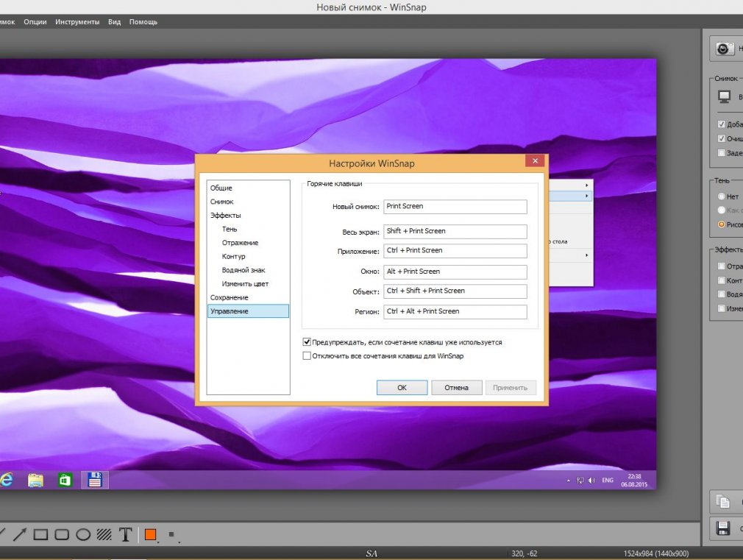Viewport: 743px width, 560px height.
Task: Select the hatch fill tool
Action: pyautogui.click(x=104, y=534)
